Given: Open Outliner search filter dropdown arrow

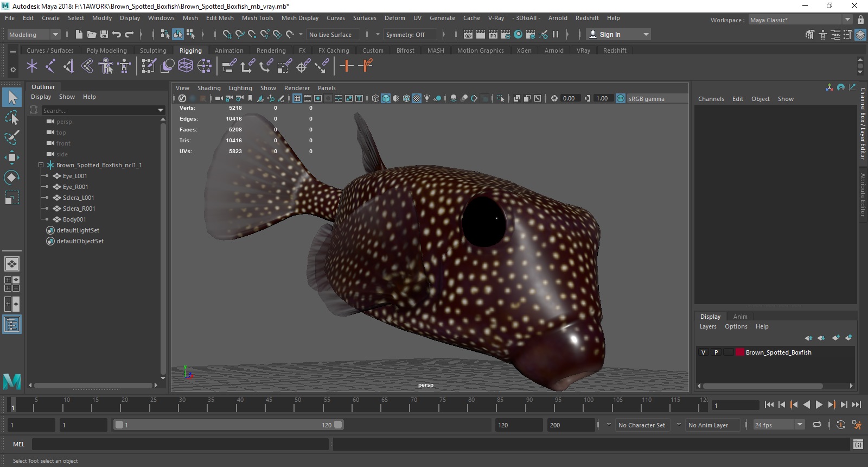Looking at the screenshot, I should point(161,110).
